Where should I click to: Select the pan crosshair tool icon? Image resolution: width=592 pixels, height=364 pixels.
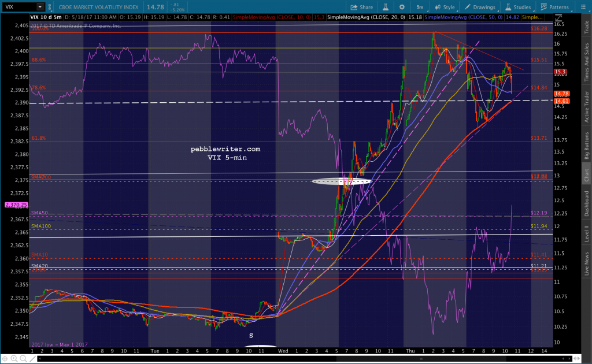pos(5,359)
